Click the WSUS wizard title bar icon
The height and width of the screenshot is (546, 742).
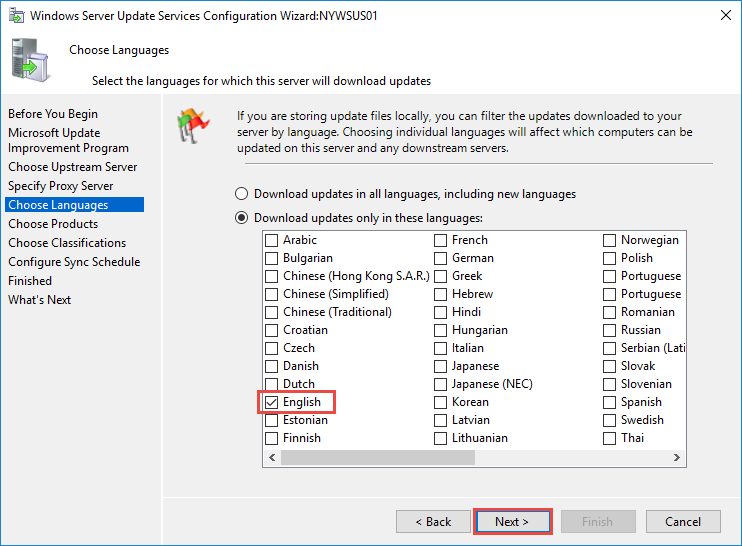[17, 16]
